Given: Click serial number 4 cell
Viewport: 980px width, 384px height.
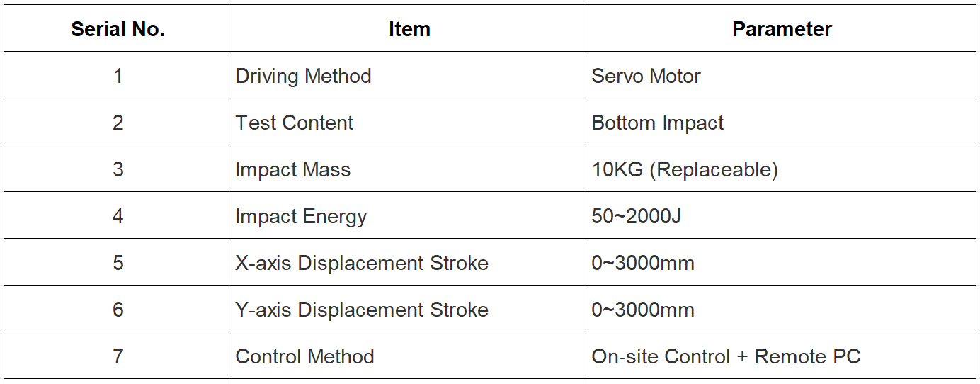Looking at the screenshot, I should click(x=118, y=215).
